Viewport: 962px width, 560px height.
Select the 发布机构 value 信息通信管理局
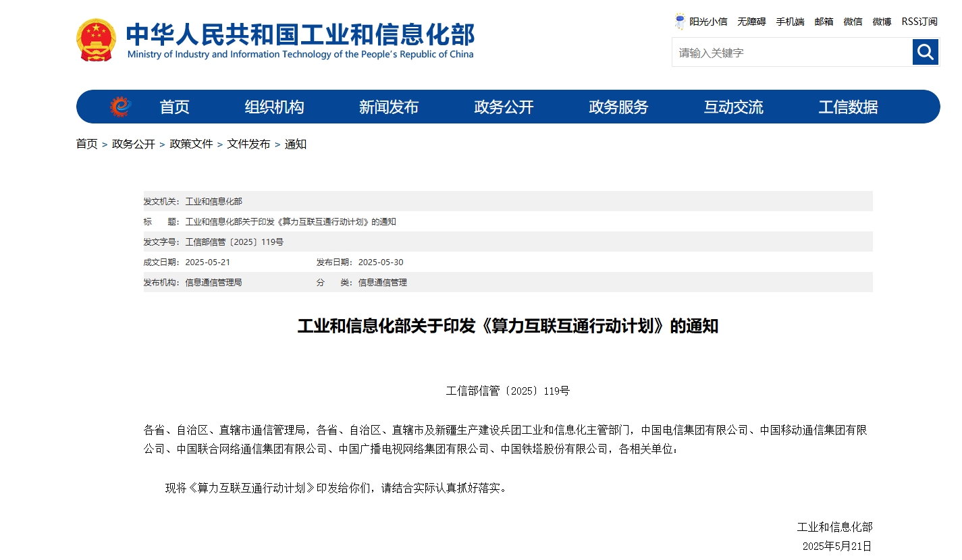click(213, 282)
